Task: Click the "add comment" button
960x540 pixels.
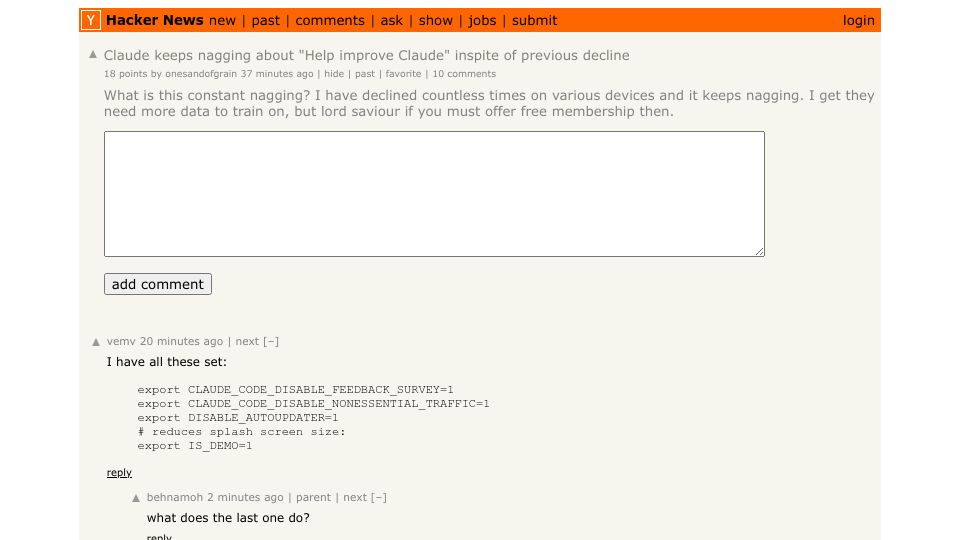Action: point(158,284)
